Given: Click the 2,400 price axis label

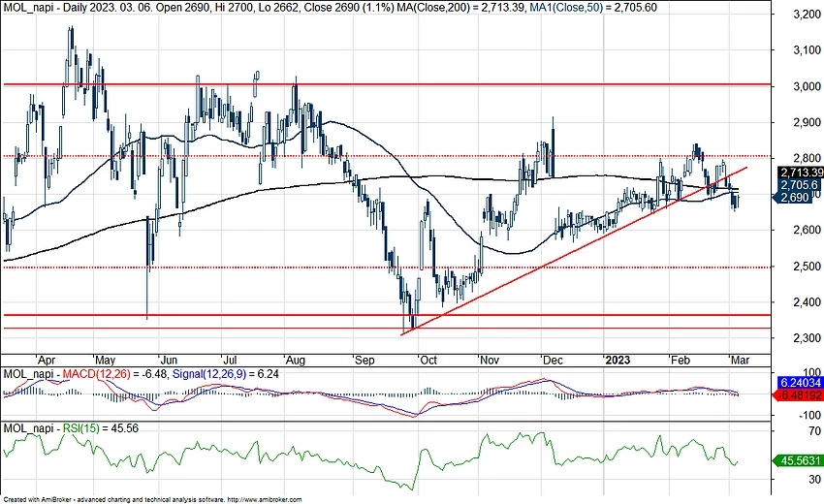Looking at the screenshot, I should (807, 302).
